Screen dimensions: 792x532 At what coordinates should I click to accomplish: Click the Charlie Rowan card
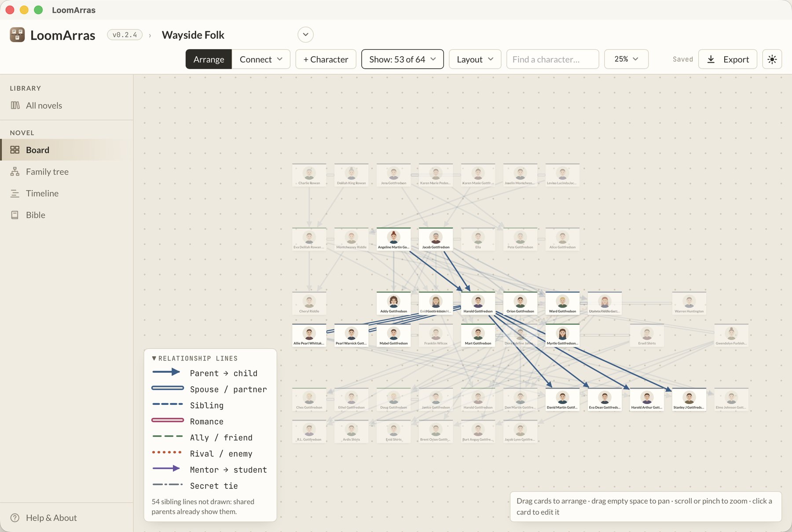(309, 175)
